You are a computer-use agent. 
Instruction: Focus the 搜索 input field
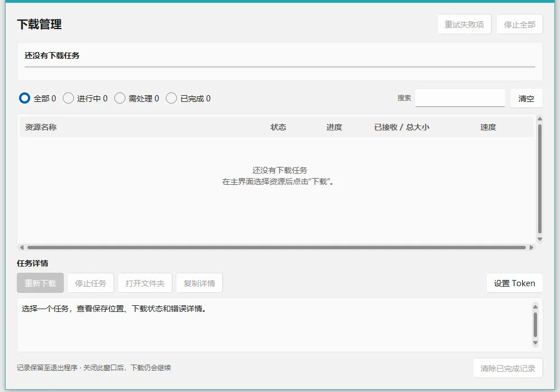460,98
